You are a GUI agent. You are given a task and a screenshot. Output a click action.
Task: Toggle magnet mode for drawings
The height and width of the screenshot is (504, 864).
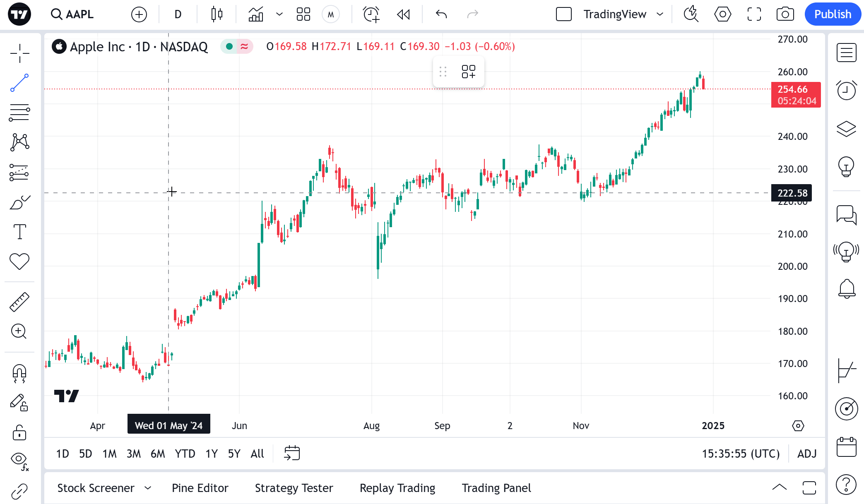click(19, 373)
